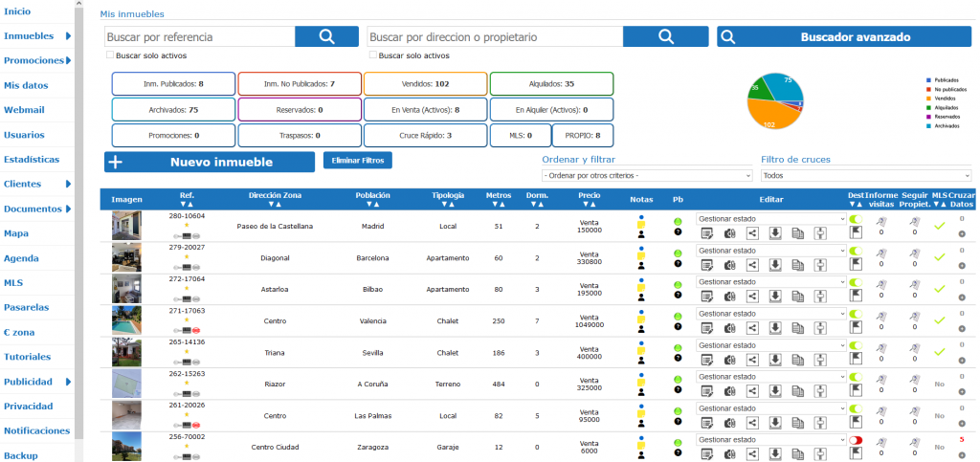Click share icon in Paseo de la Castellana row
This screenshot has width=980, height=462.
point(751,232)
